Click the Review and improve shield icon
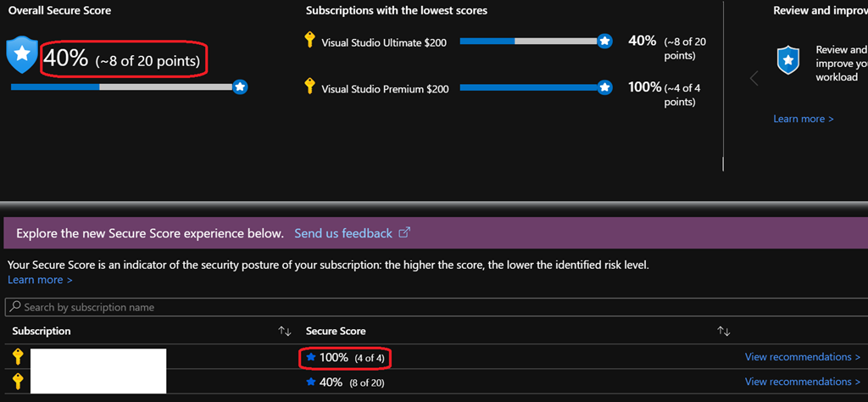 [x=788, y=59]
